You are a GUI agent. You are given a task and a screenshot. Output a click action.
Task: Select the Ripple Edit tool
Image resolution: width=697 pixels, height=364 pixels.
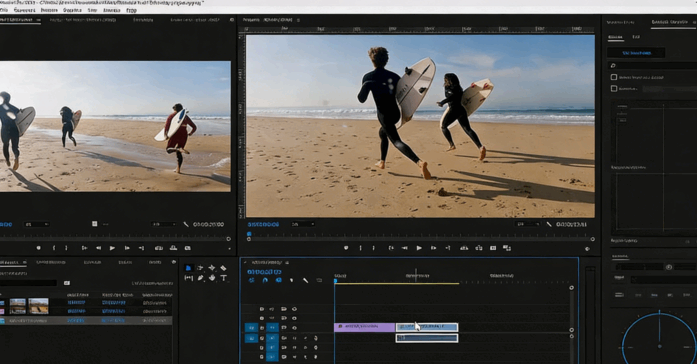pyautogui.click(x=212, y=268)
